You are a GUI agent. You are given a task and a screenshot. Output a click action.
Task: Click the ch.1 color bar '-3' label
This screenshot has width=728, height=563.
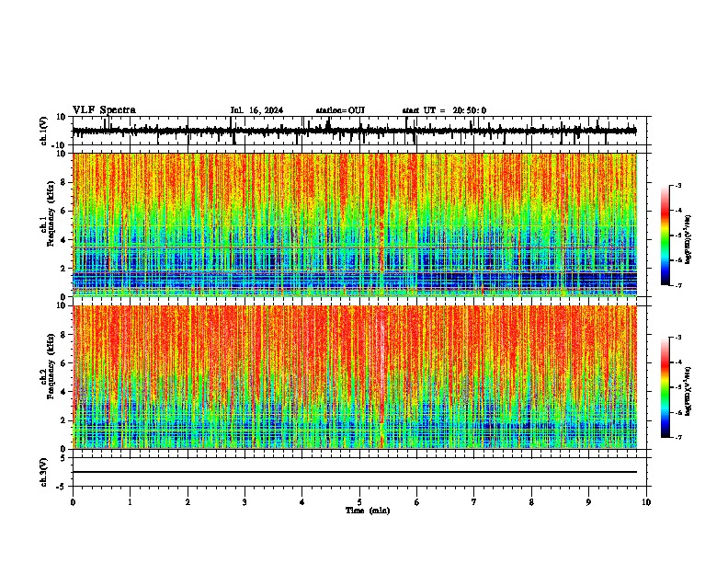678,185
